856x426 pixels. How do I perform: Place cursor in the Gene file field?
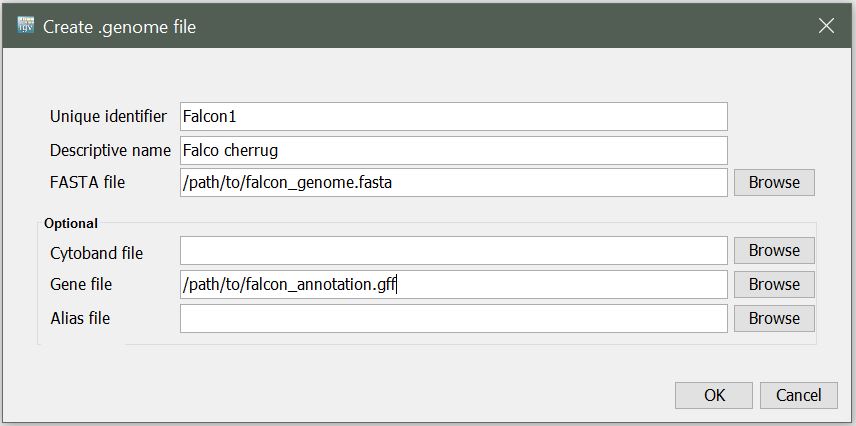pos(453,284)
